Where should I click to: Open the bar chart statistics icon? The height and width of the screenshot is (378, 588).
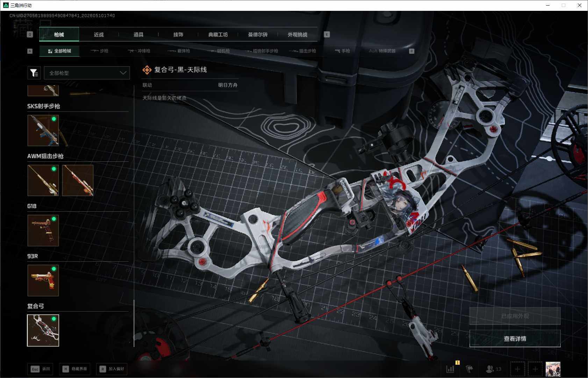(450, 369)
